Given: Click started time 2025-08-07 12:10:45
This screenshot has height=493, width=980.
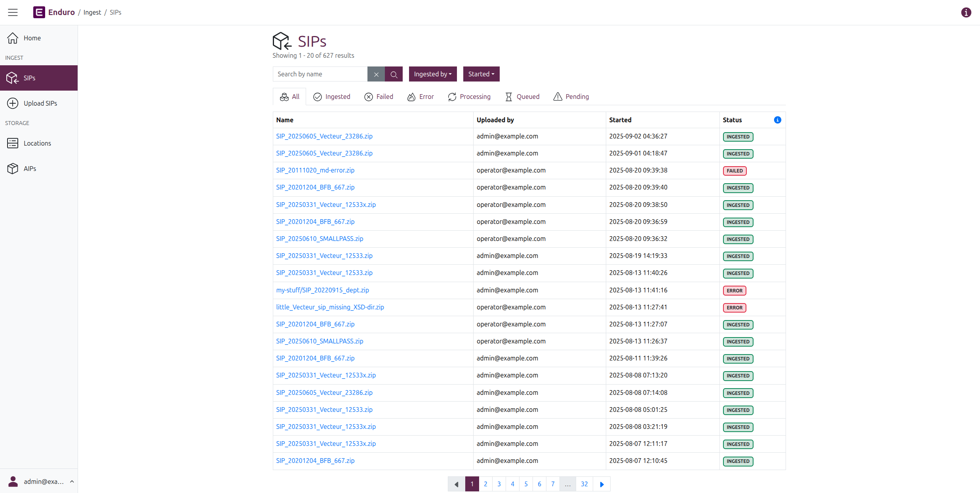Looking at the screenshot, I should (x=638, y=461).
